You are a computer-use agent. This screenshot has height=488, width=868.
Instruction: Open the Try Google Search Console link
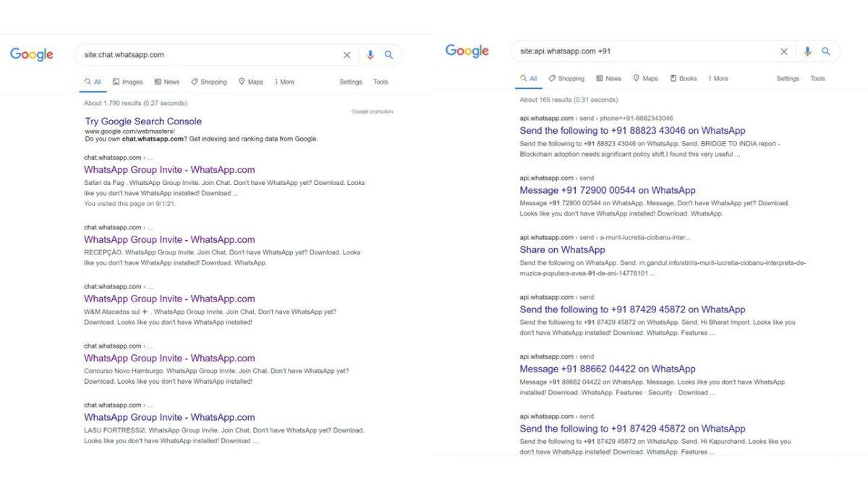(x=142, y=121)
